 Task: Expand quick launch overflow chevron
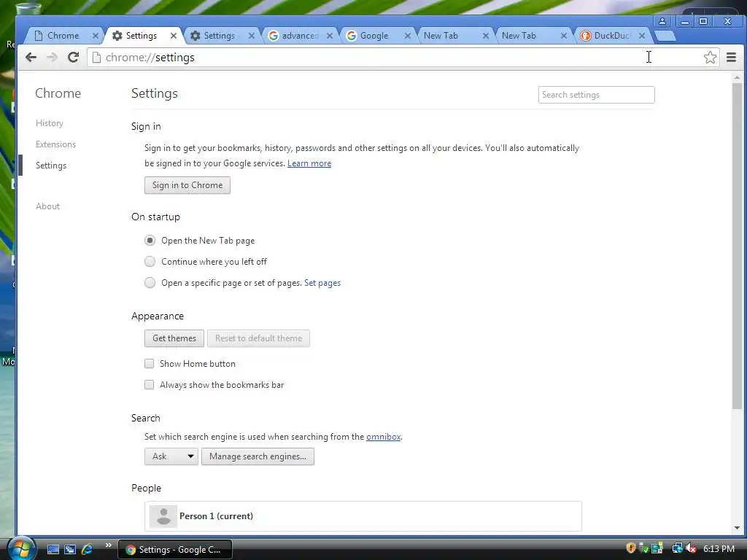pyautogui.click(x=108, y=545)
